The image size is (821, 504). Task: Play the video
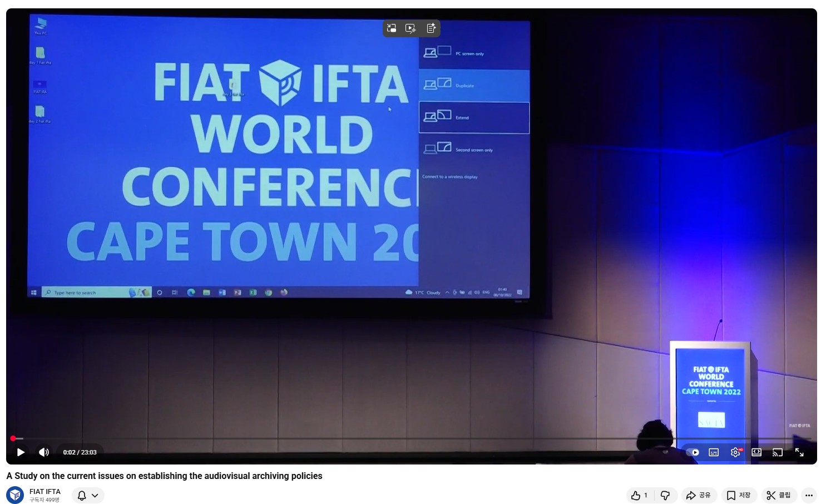[21, 452]
